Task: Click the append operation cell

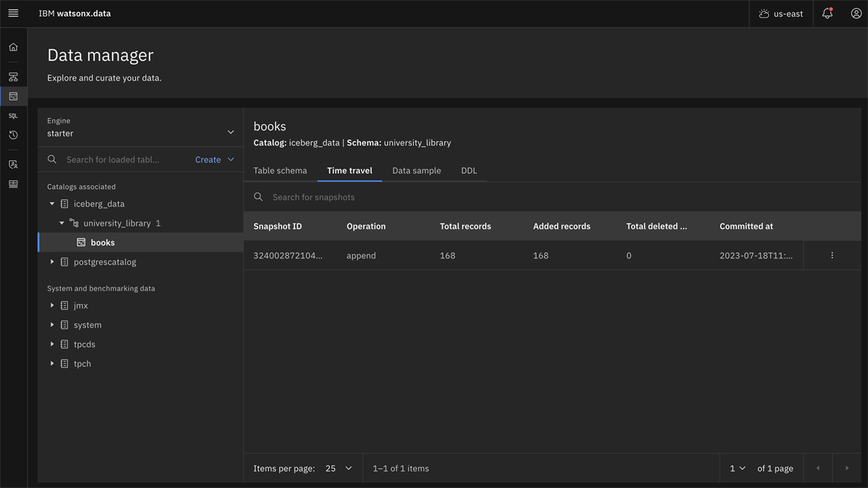Action: click(x=361, y=256)
